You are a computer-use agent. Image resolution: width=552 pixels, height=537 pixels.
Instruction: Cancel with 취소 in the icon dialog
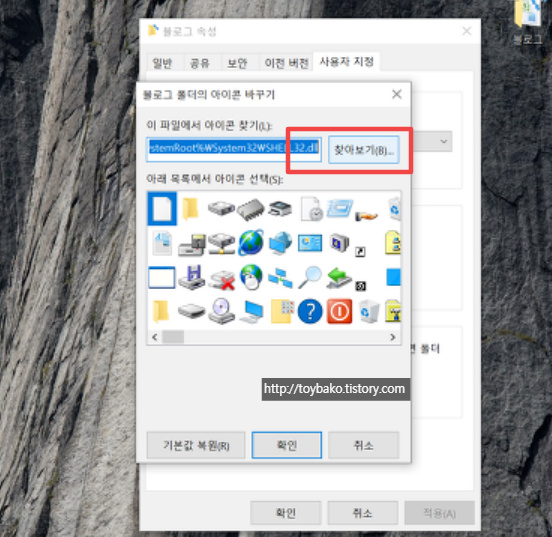(363, 445)
